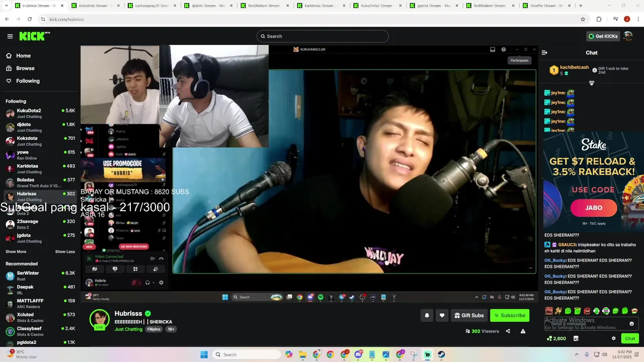
Task: Open Discord from the taskbar
Action: coord(358,354)
